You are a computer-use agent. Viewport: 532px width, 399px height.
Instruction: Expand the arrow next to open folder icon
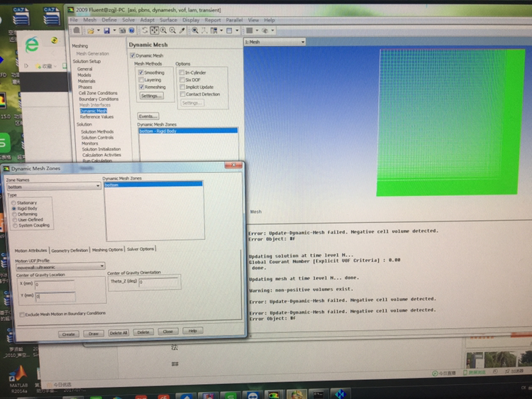point(99,31)
